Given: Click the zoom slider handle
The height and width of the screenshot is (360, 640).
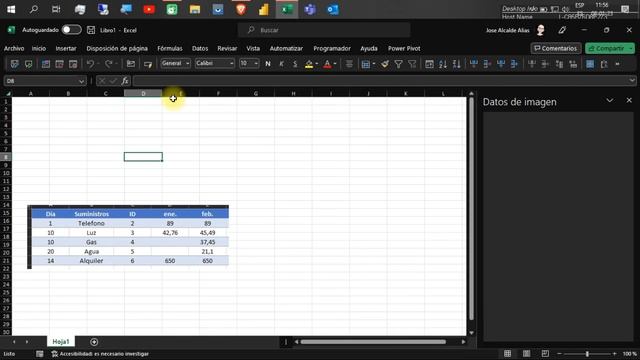Looking at the screenshot, I should click(587, 353).
